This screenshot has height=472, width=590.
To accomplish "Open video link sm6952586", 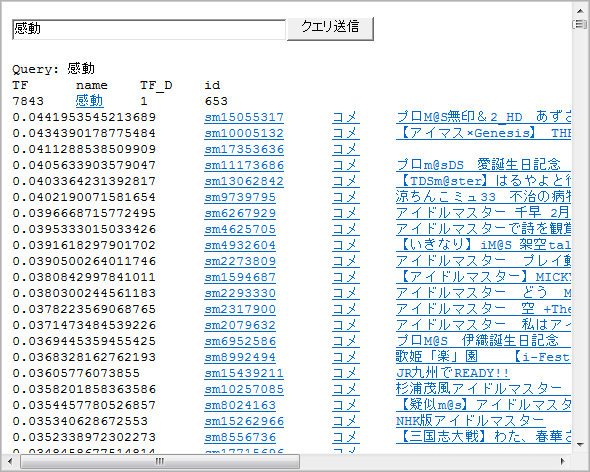I will coord(240,341).
